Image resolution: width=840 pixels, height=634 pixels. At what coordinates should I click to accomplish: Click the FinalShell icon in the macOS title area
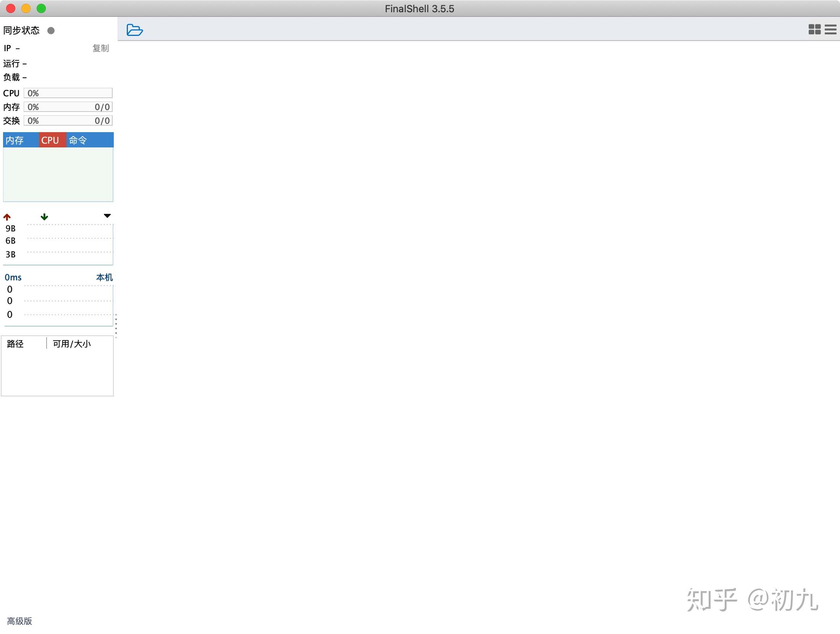pos(420,8)
